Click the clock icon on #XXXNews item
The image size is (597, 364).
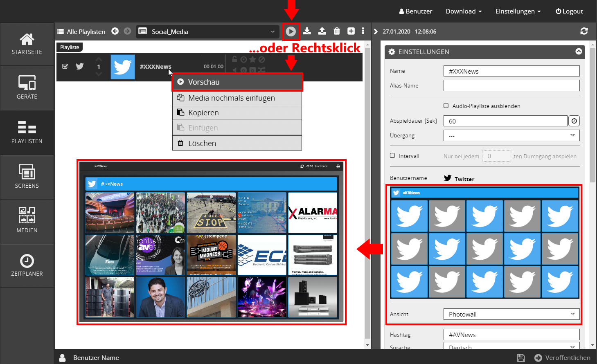pos(243,59)
